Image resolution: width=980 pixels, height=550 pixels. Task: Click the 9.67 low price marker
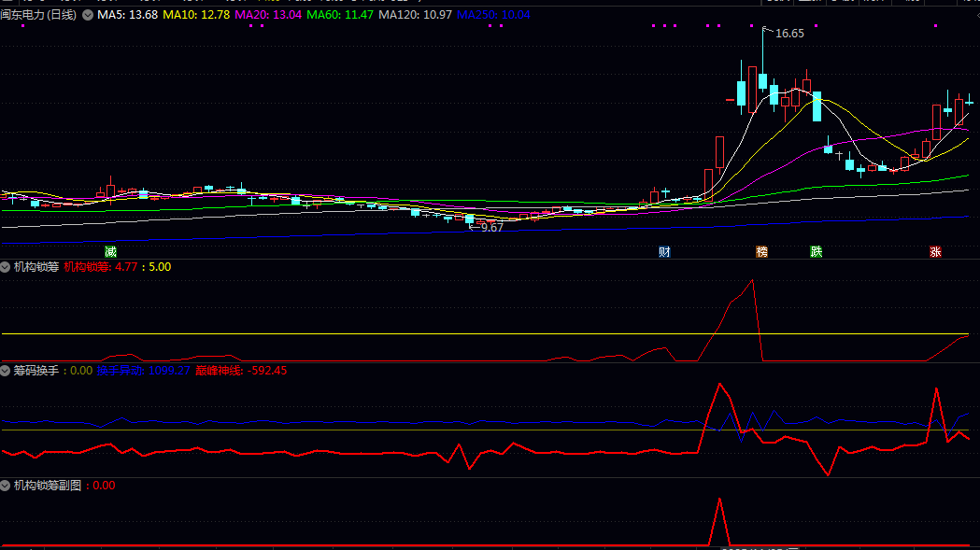[x=490, y=228]
